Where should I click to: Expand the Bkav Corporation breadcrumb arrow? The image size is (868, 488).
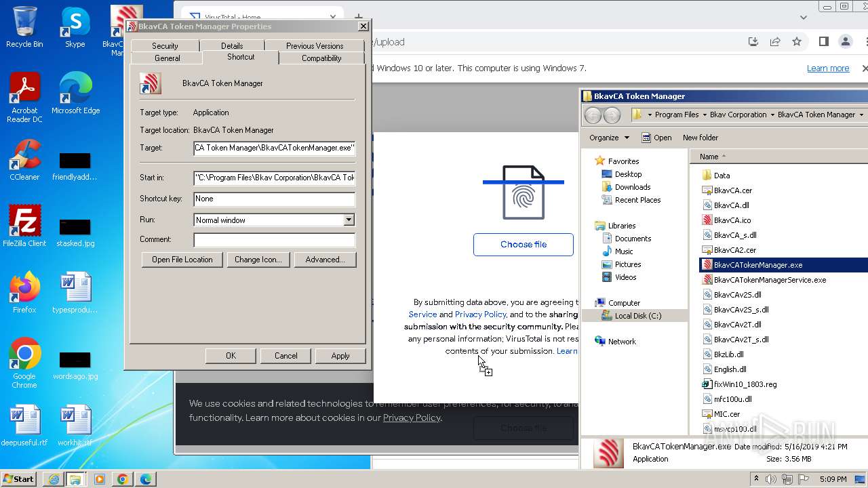772,115
